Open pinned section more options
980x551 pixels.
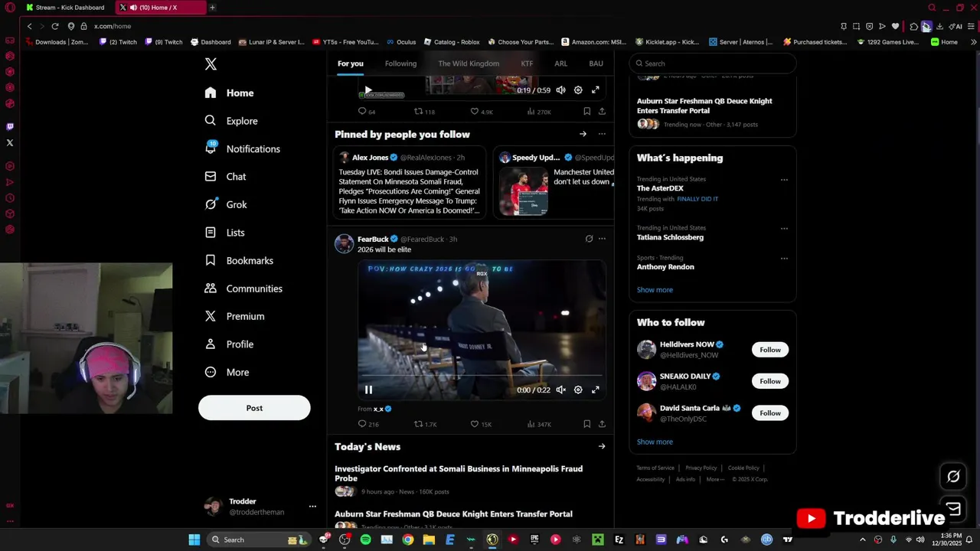602,134
